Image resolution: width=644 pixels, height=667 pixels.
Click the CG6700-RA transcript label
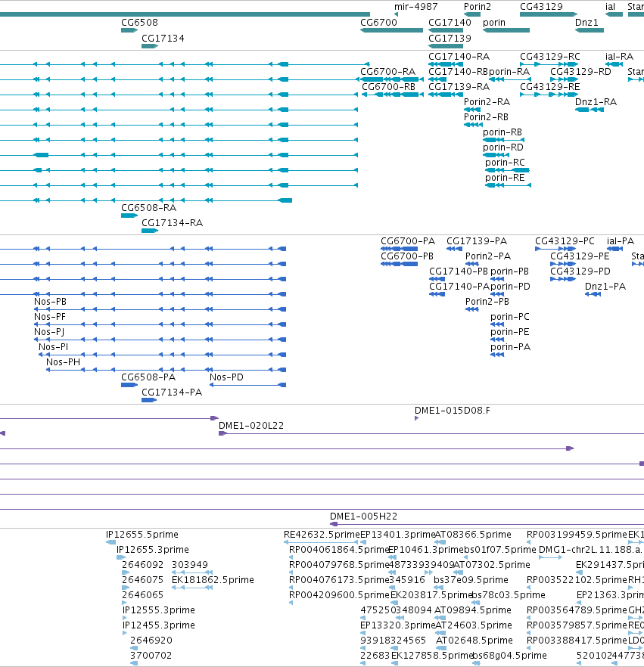point(387,71)
